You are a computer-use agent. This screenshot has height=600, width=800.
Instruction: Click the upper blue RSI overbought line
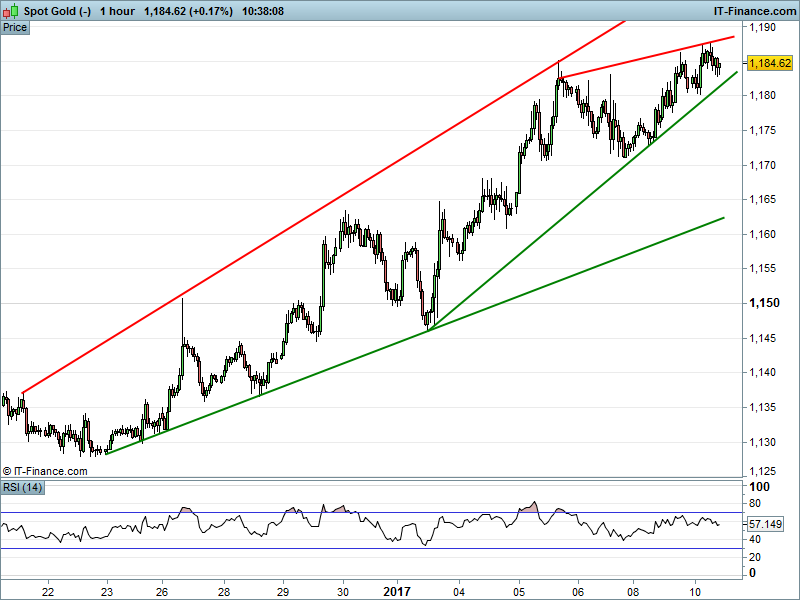(x=371, y=512)
